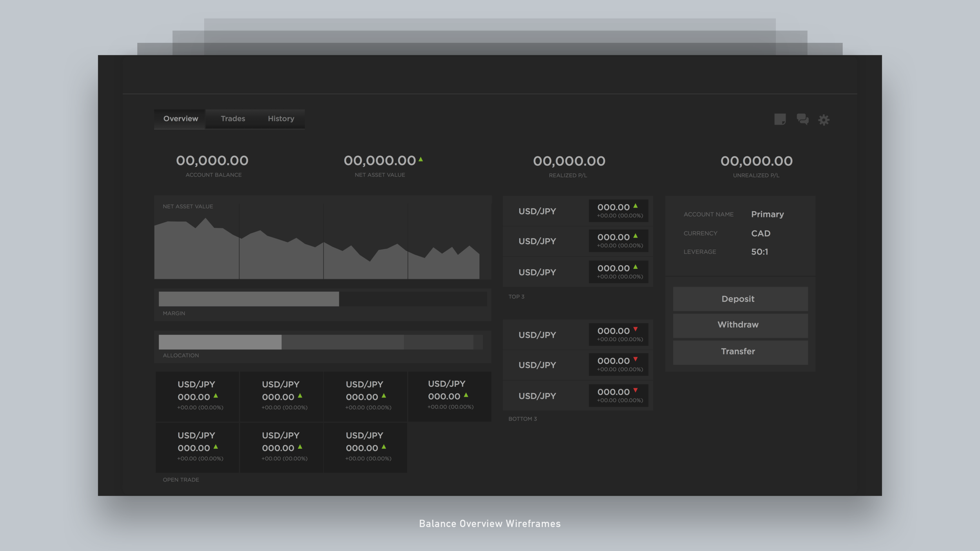
Task: Click the Realized P/L 00,000.00 value
Action: point(569,161)
